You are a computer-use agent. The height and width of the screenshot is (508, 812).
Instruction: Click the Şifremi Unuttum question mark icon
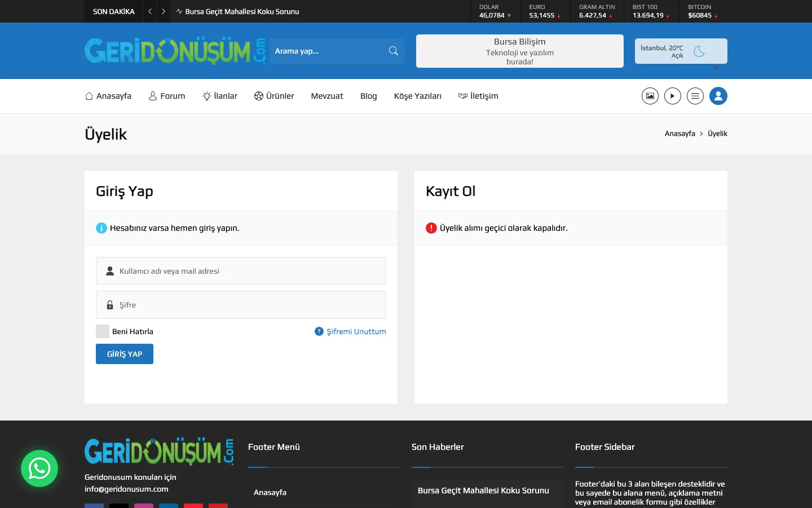pyautogui.click(x=319, y=331)
